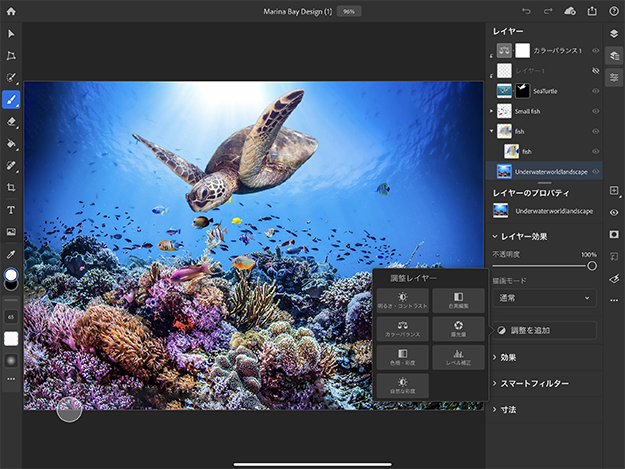This screenshot has width=625, height=469.
Task: Show the hidden レイヤー 1 layer
Action: tap(595, 71)
